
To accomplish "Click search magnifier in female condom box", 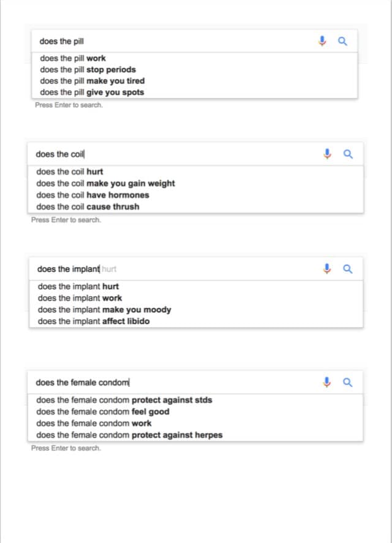I will (x=348, y=382).
